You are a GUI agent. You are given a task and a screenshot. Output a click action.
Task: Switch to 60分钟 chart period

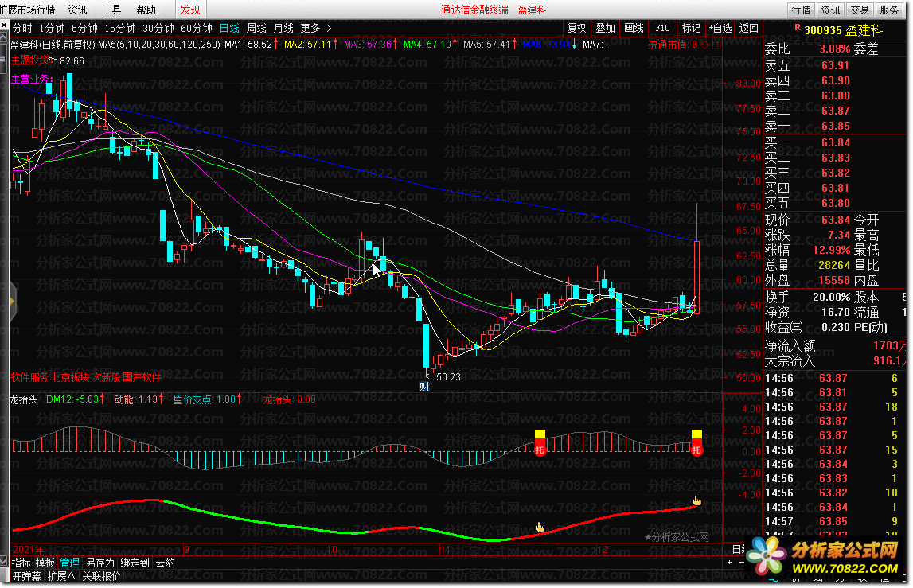pos(197,28)
